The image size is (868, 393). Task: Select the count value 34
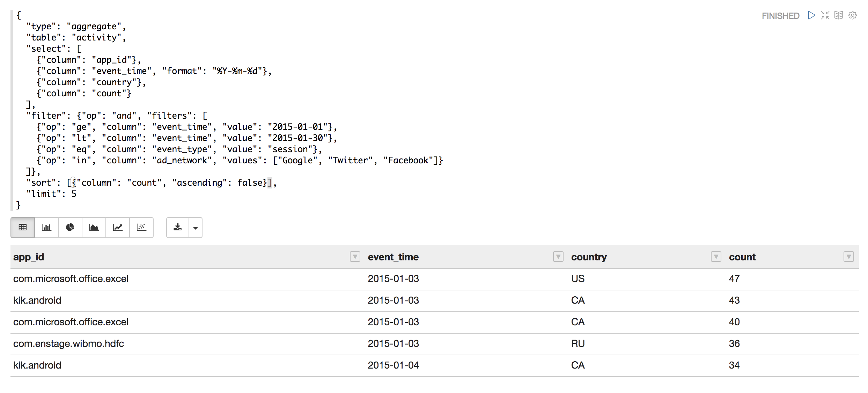coord(734,365)
